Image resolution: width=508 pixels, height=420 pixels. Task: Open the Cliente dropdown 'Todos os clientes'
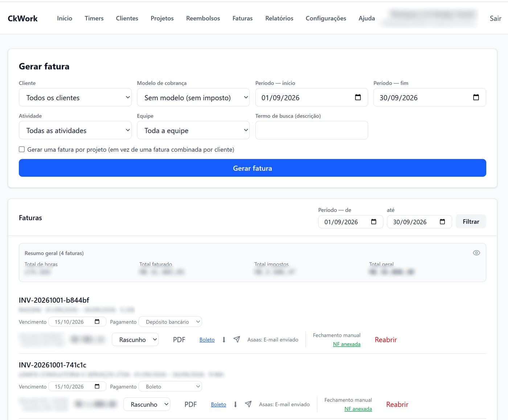pos(75,97)
